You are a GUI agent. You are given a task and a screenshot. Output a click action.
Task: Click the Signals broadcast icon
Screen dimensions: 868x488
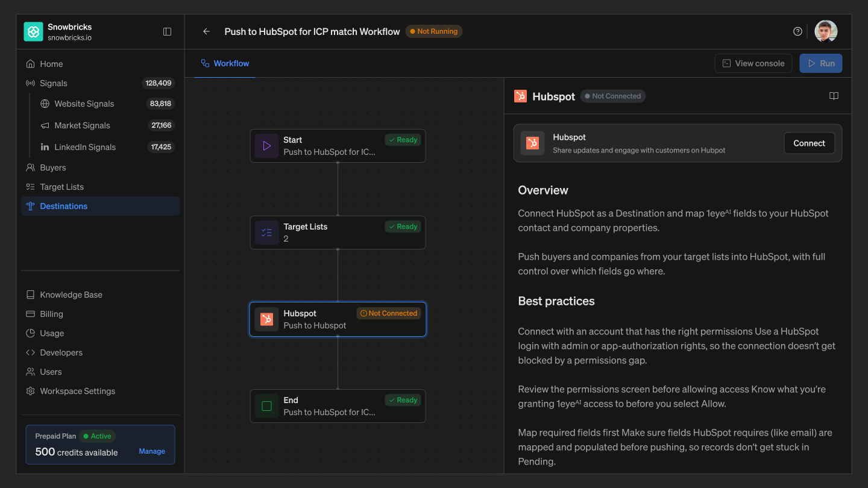pyautogui.click(x=30, y=83)
